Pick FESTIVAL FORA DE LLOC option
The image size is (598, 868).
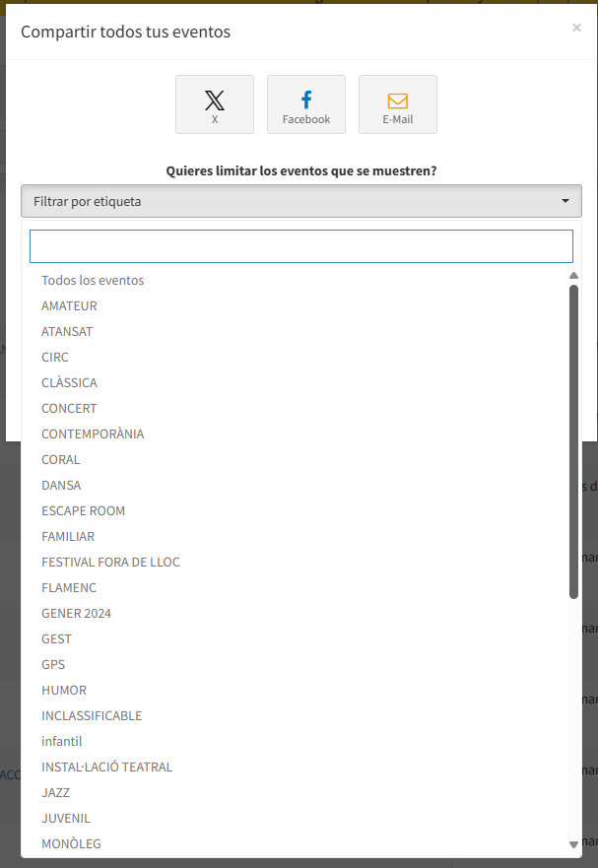click(110, 563)
